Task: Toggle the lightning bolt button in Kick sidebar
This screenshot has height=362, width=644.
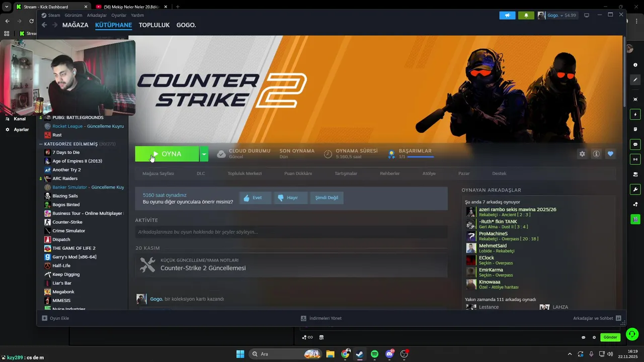Action: (635, 115)
